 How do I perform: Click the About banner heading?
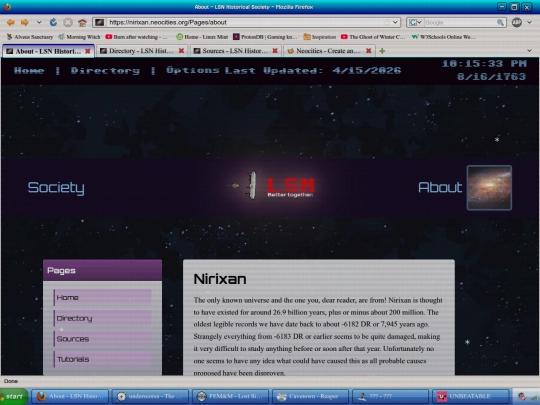coord(440,187)
